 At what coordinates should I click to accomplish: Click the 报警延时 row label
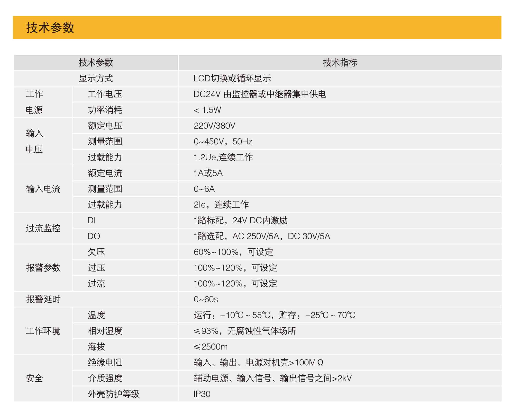click(43, 299)
